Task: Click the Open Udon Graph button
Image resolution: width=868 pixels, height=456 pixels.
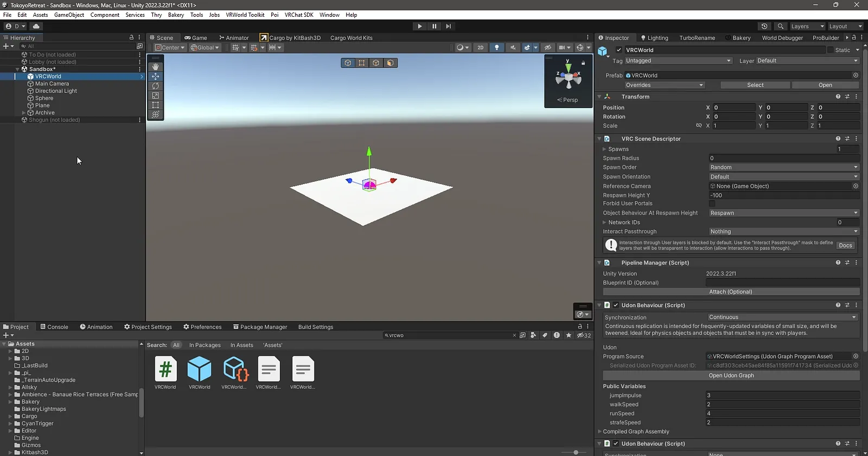Action: [731, 376]
